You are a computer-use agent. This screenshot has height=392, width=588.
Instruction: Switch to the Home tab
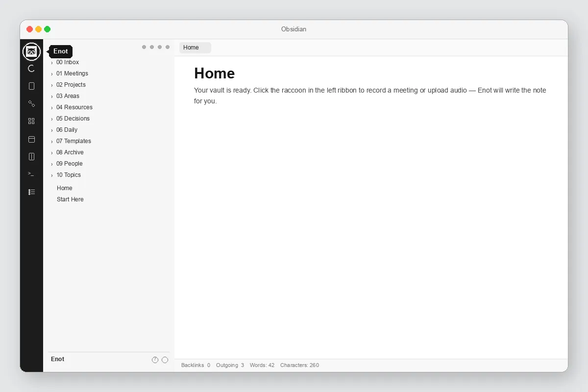(195, 48)
